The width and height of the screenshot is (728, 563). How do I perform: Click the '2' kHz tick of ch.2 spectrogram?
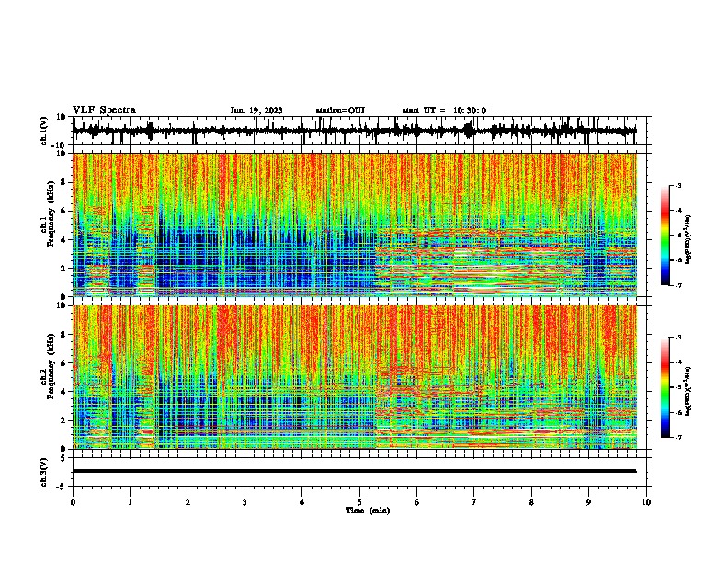64,420
